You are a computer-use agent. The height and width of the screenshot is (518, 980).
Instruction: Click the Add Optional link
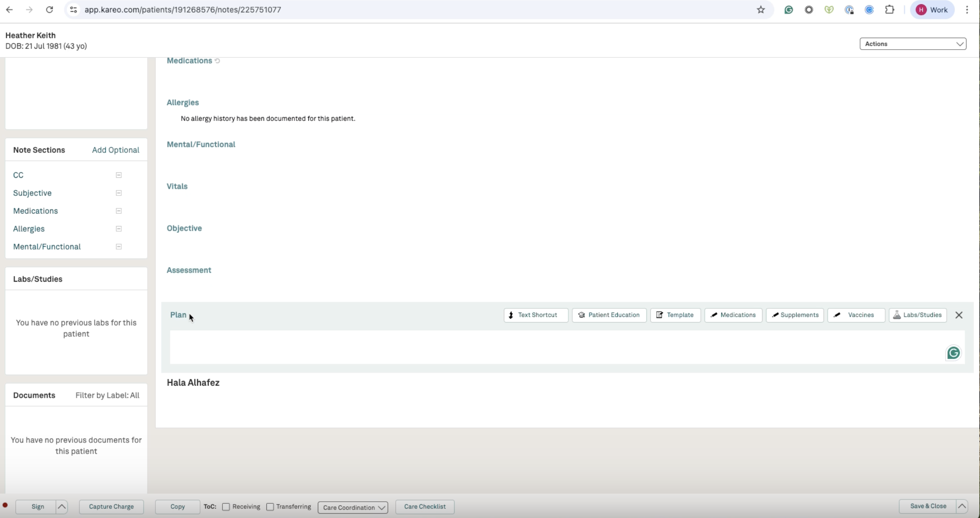[116, 150]
